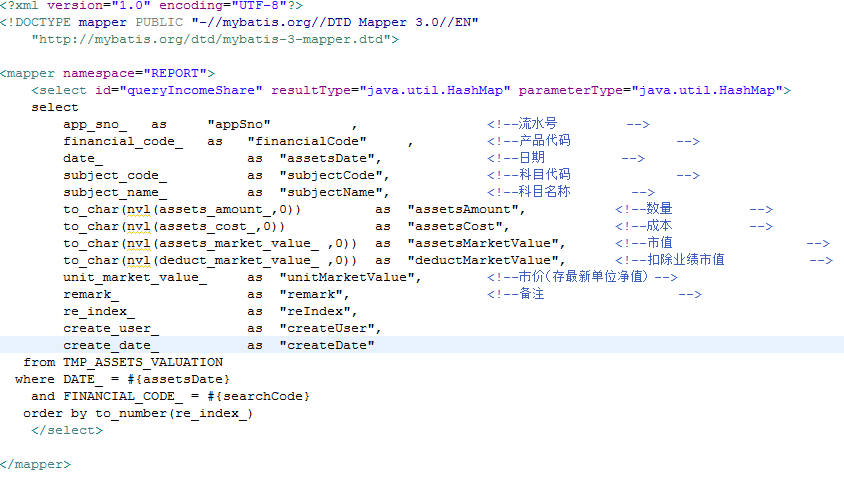Click the "assetsAmount" alias

coord(462,209)
